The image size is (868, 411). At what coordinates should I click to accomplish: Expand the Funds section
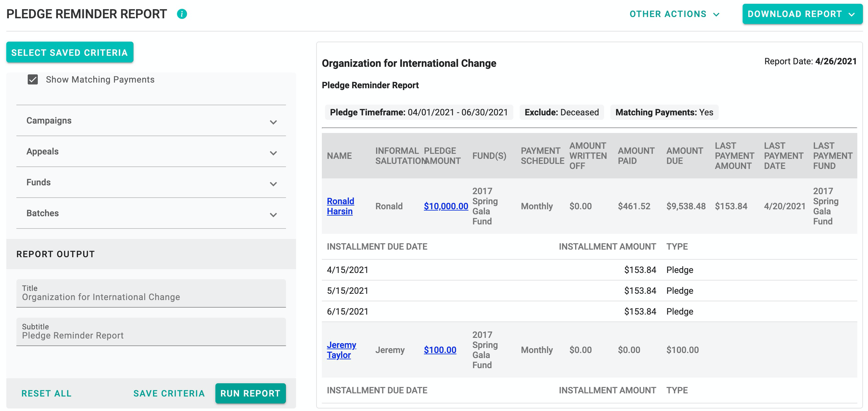coord(274,184)
